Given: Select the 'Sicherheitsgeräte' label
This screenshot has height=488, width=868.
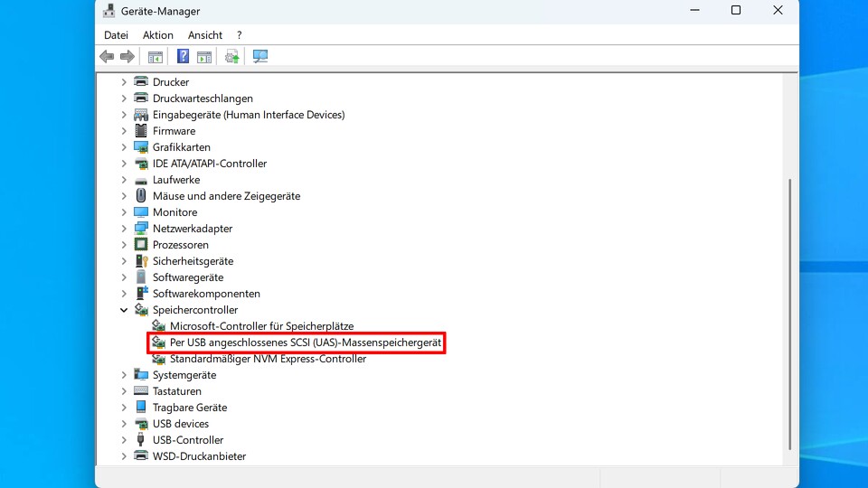Looking at the screenshot, I should click(193, 260).
